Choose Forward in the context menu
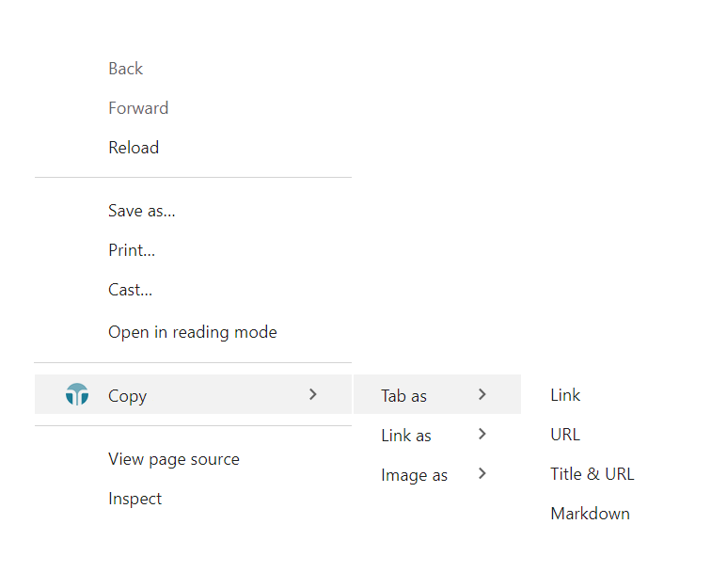 tap(138, 108)
